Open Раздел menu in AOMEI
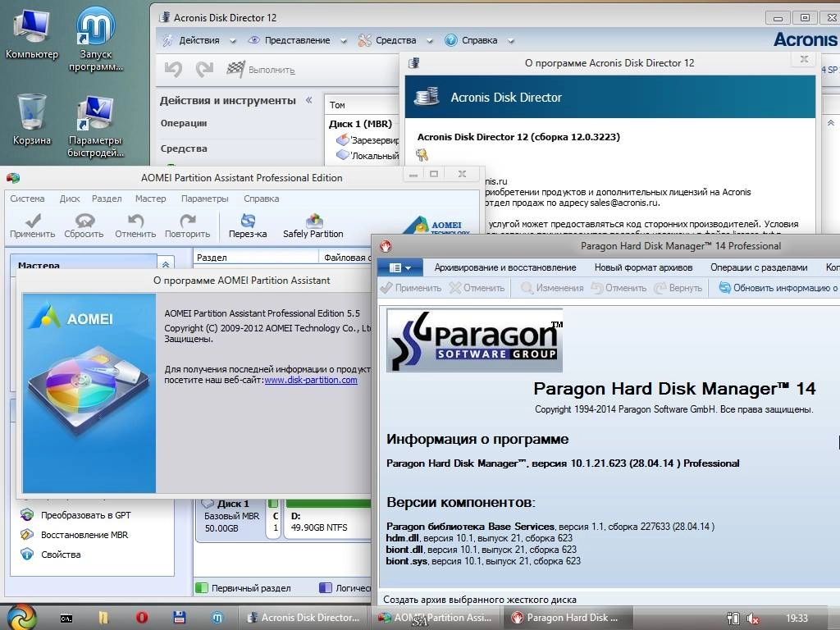 (107, 199)
